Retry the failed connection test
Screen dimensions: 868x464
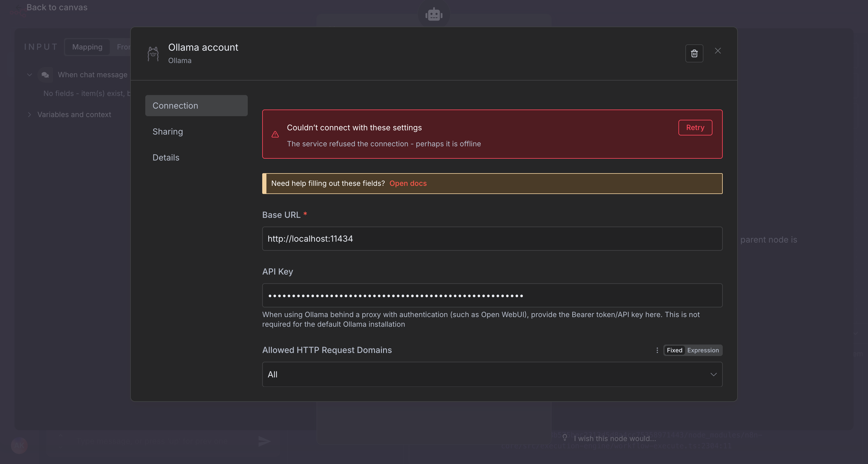point(695,128)
